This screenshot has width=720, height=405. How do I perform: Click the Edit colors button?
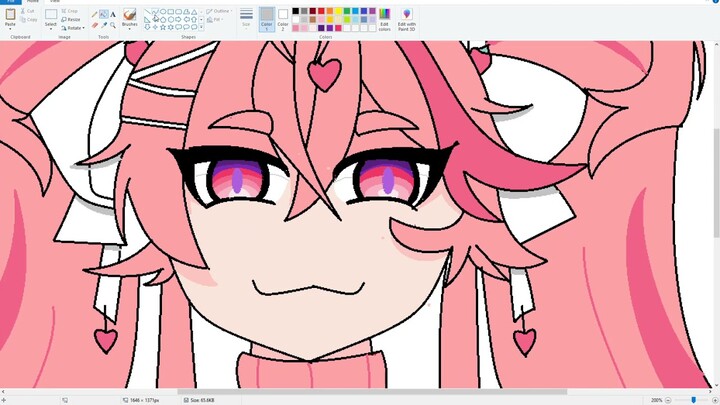pyautogui.click(x=385, y=19)
